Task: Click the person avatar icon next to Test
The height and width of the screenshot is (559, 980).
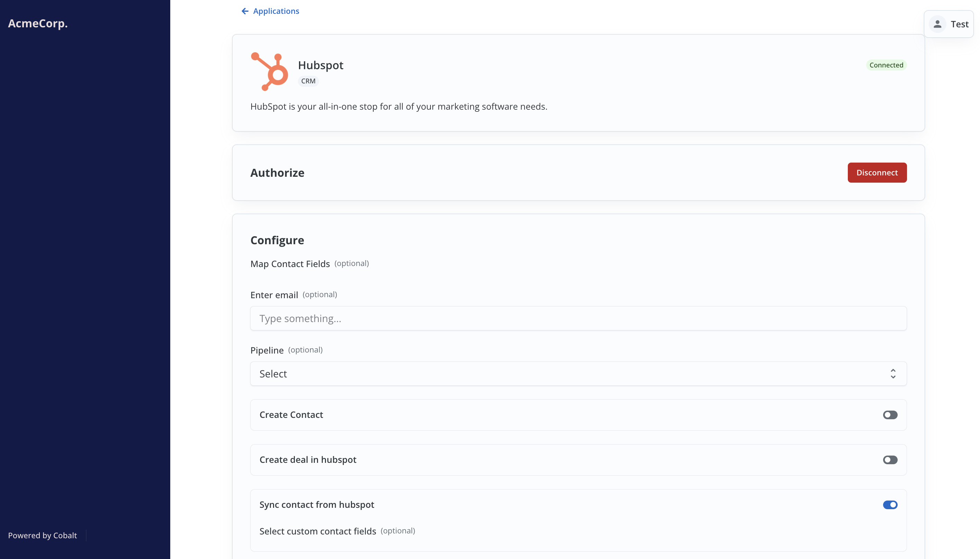Action: 937,24
